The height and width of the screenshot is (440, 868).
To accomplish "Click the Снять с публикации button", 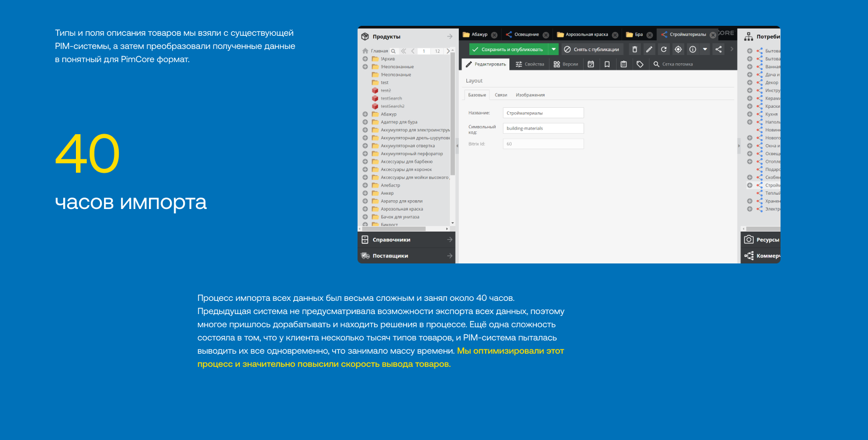I will (x=591, y=50).
